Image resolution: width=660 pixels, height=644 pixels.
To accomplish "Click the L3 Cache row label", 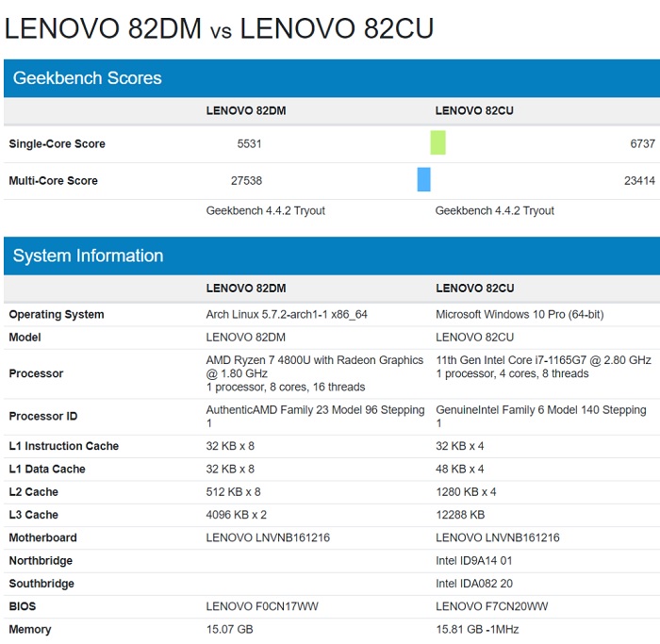I will coord(34,515).
